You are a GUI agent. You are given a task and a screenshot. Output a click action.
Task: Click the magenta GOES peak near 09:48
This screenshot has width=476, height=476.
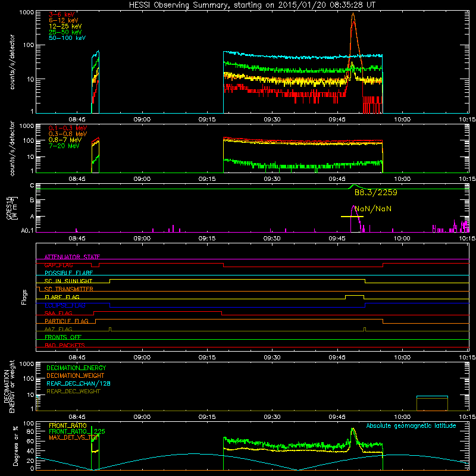pyautogui.click(x=353, y=207)
